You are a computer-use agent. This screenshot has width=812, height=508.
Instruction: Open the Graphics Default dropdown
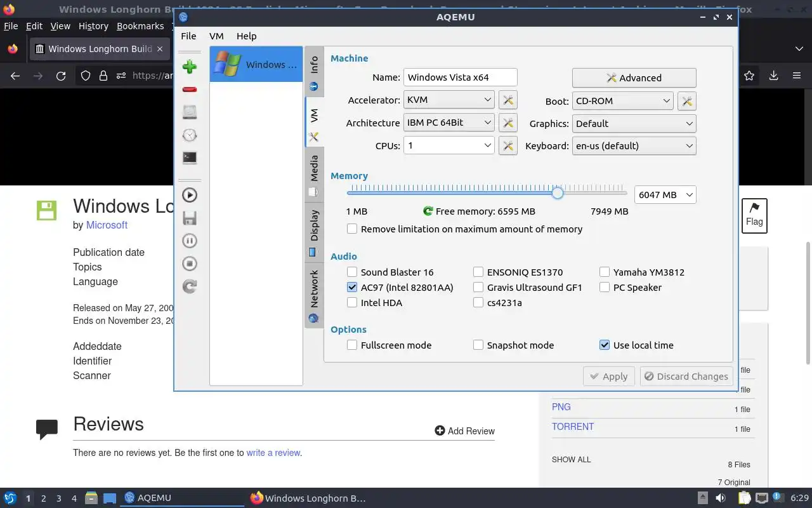[x=634, y=123]
